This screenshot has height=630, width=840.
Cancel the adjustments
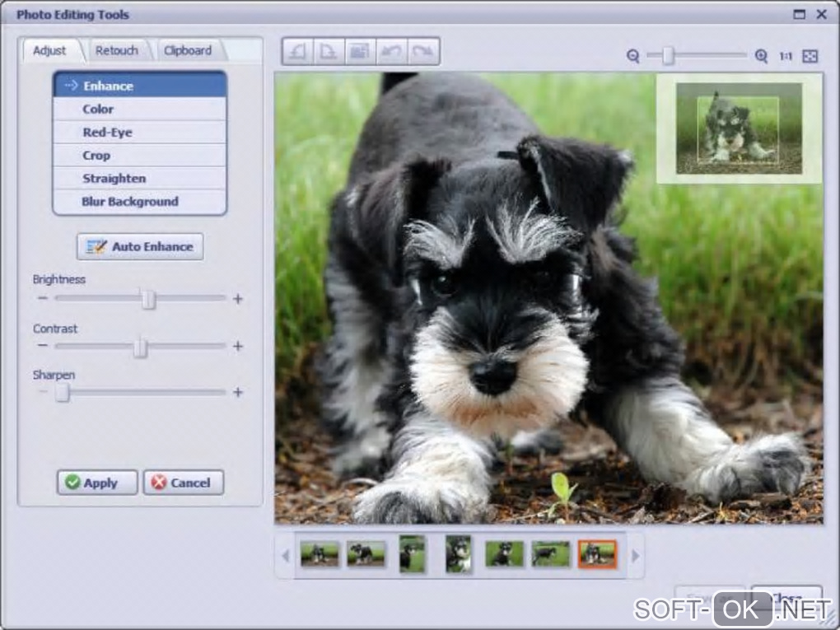click(x=183, y=483)
